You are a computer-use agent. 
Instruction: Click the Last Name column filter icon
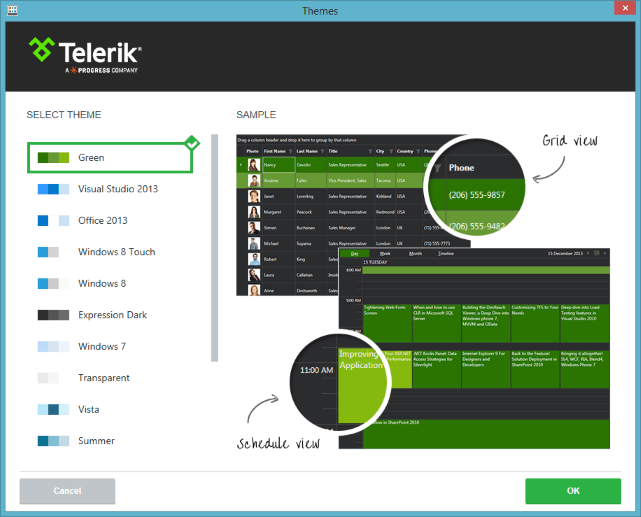[322, 151]
